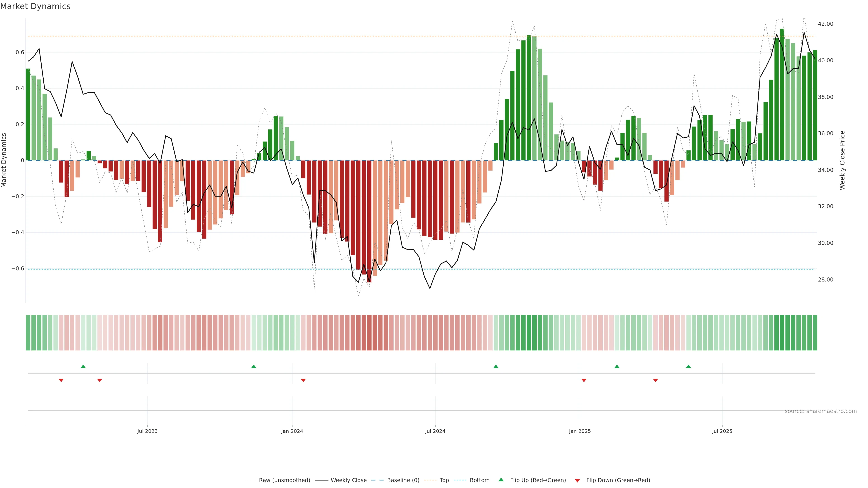868x488 pixels.
Task: Click the leftmost green Flip Up triangle marker
Action: tap(83, 366)
